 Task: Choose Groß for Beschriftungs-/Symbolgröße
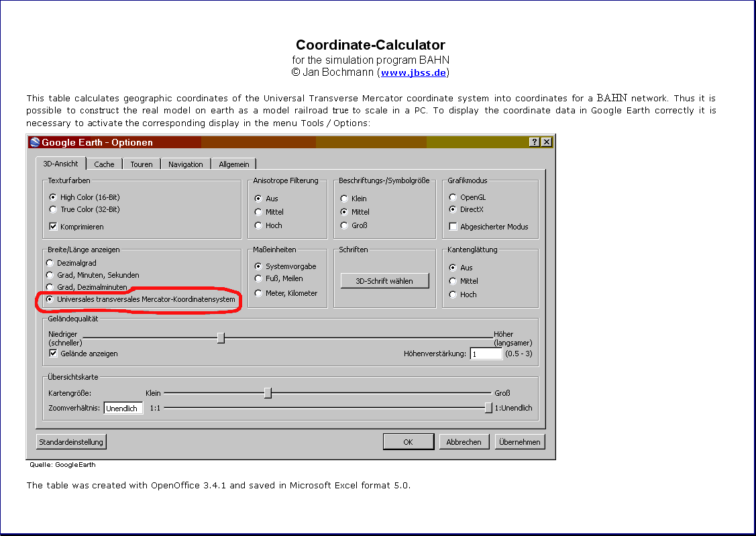pos(354,225)
